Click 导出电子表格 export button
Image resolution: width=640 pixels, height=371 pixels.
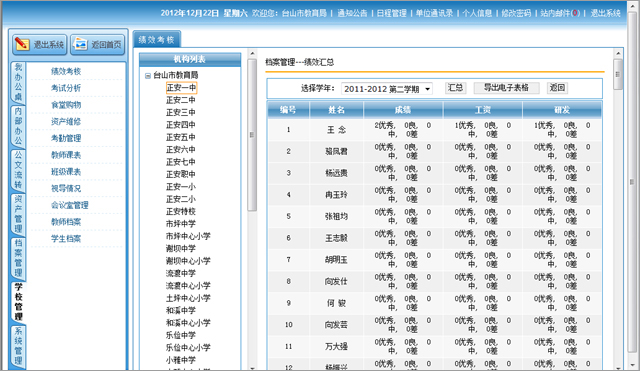click(506, 88)
